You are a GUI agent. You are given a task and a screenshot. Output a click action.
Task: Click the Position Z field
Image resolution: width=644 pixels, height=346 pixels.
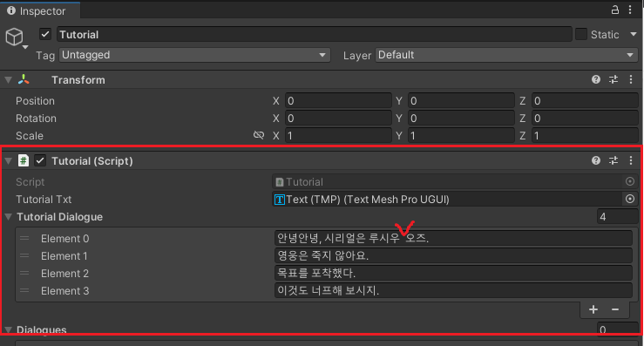pos(585,101)
